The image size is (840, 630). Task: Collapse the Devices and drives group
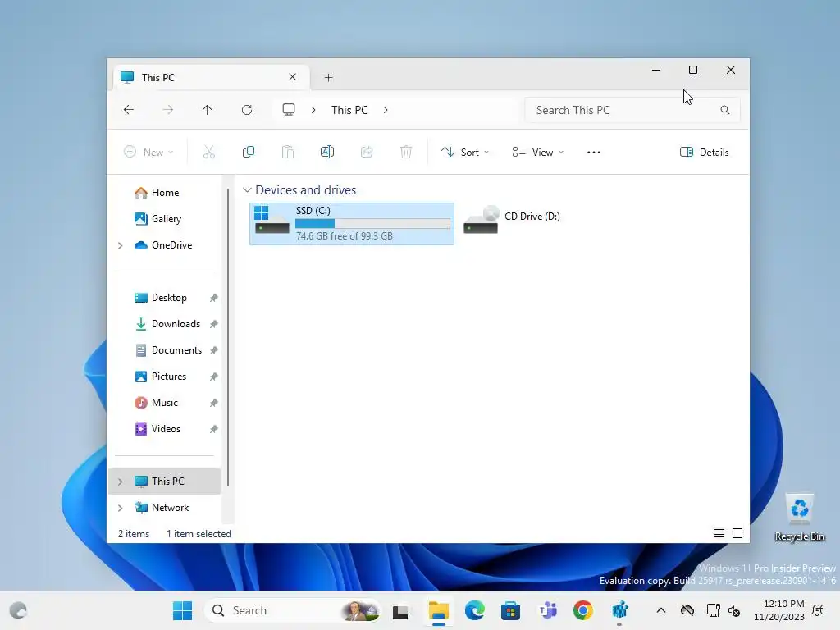pyautogui.click(x=247, y=190)
